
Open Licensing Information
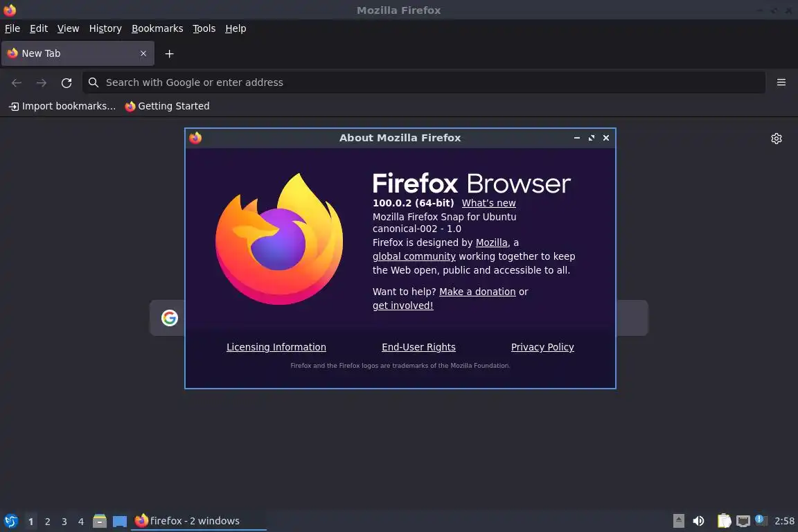(276, 347)
